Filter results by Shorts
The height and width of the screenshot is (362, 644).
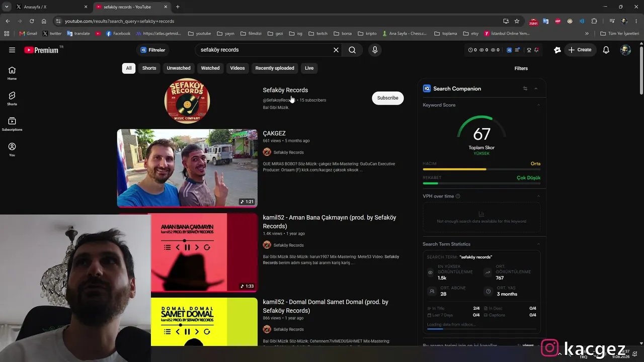tap(149, 68)
